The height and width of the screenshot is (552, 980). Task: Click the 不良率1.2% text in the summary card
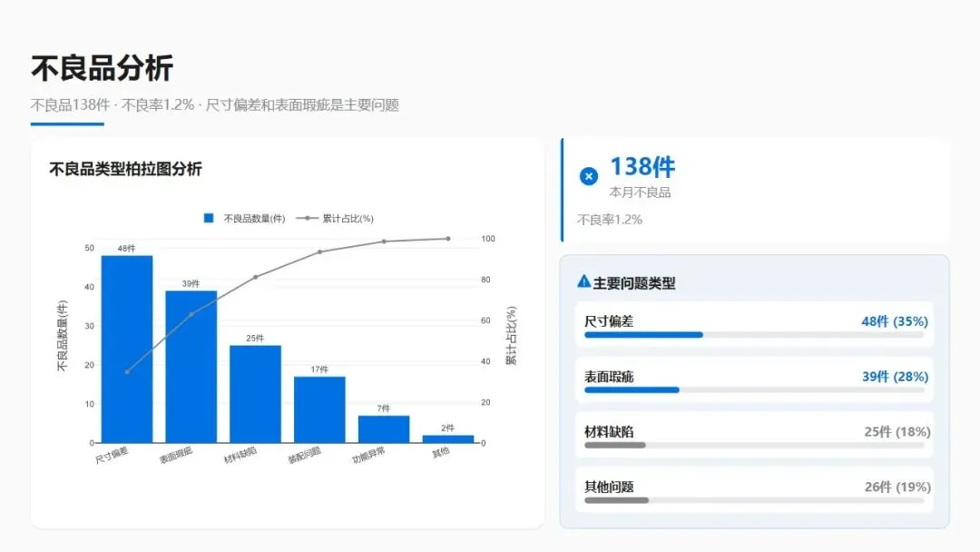coord(610,220)
